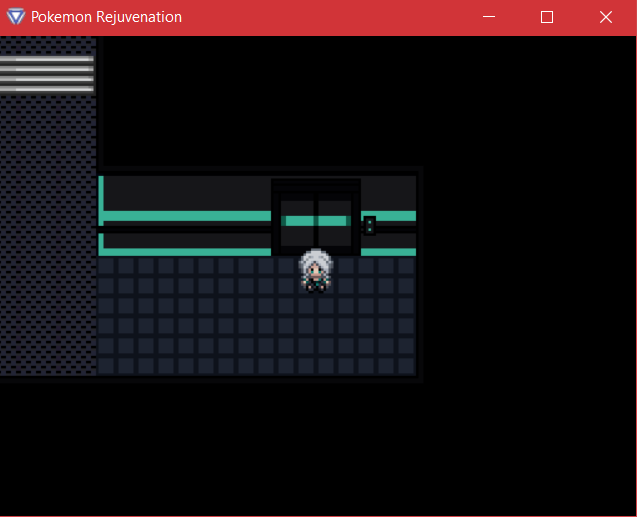Screen dimensions: 637x517
Task: Maximize the Pokemon Rejuvenation window
Action: [547, 17]
